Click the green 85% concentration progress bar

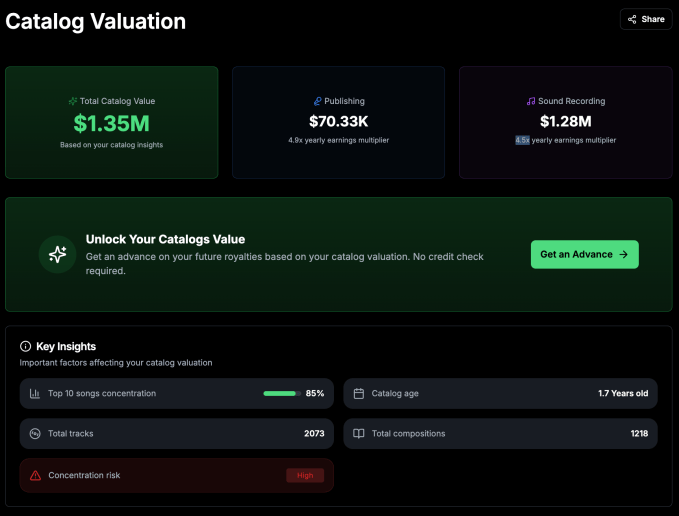[281, 393]
